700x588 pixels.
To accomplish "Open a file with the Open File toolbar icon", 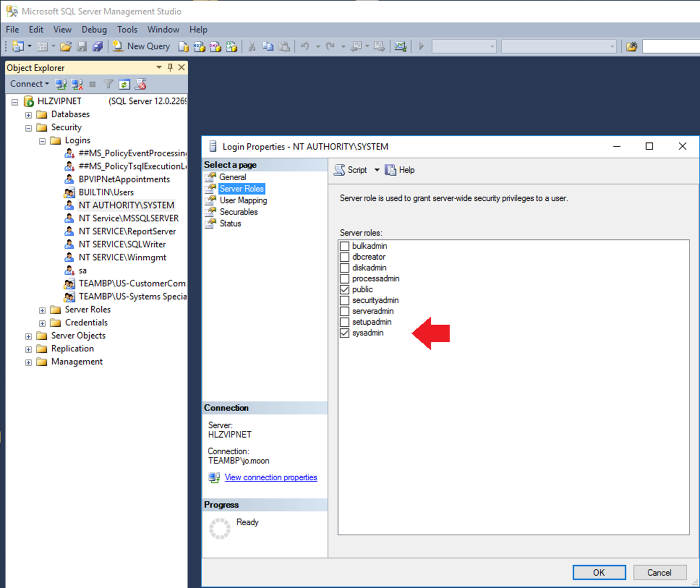I will click(66, 46).
